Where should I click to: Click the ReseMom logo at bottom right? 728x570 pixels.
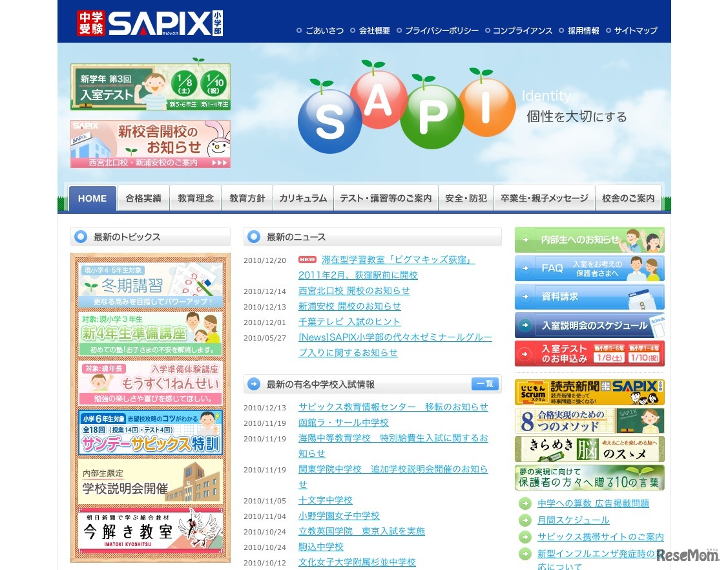689,556
